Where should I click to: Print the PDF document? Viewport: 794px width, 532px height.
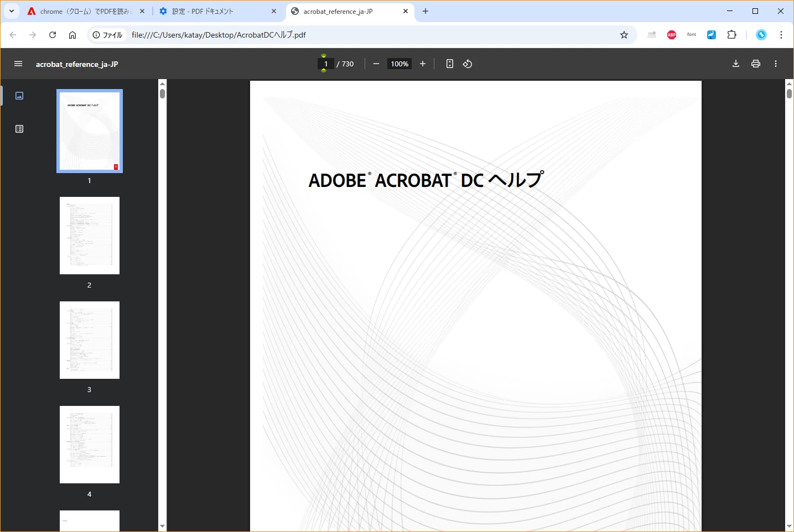[x=756, y=64]
